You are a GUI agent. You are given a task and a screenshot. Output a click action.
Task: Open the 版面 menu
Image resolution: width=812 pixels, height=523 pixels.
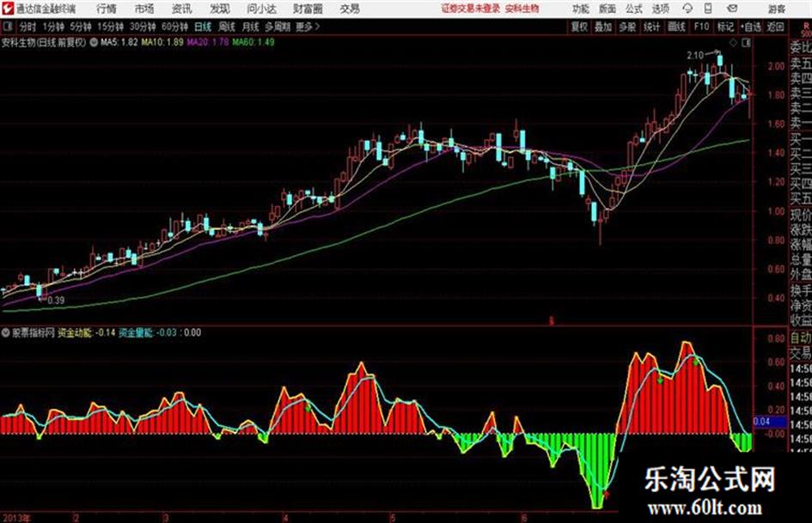pyautogui.click(x=607, y=9)
